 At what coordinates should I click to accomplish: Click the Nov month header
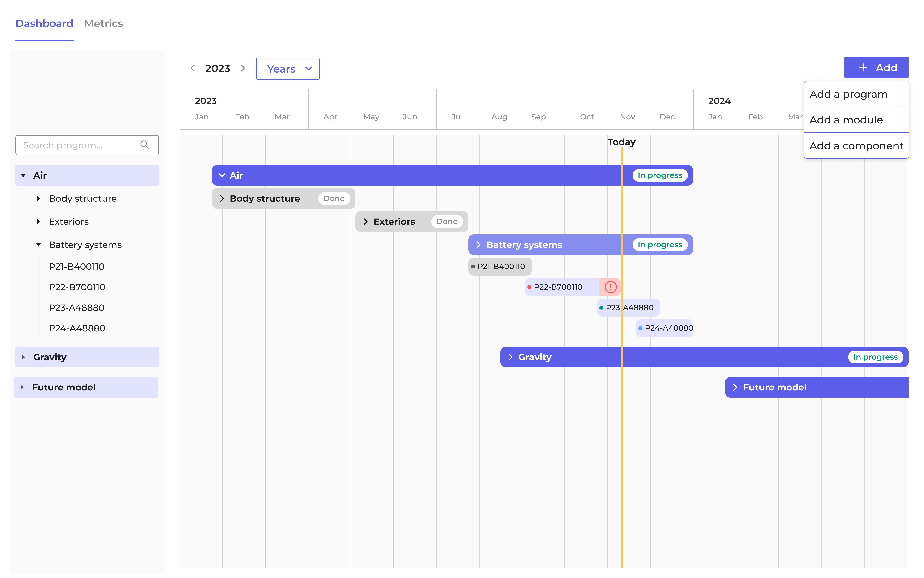(627, 117)
